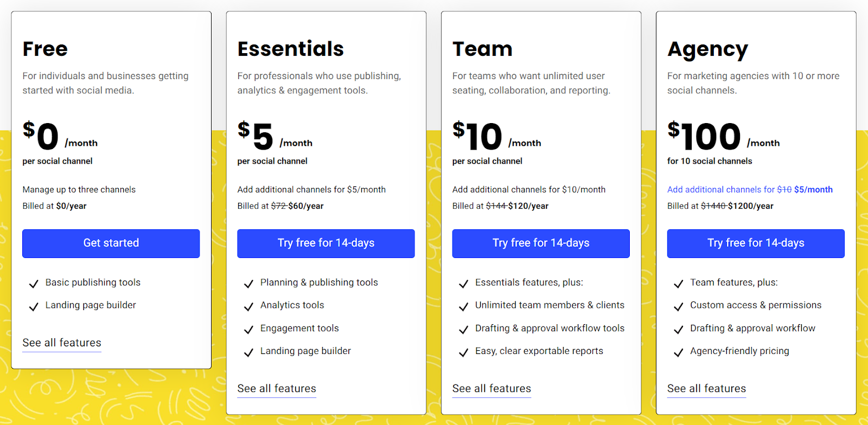Select the Analytics tools checkmark icon
Image resolution: width=868 pixels, height=425 pixels.
pyautogui.click(x=248, y=306)
